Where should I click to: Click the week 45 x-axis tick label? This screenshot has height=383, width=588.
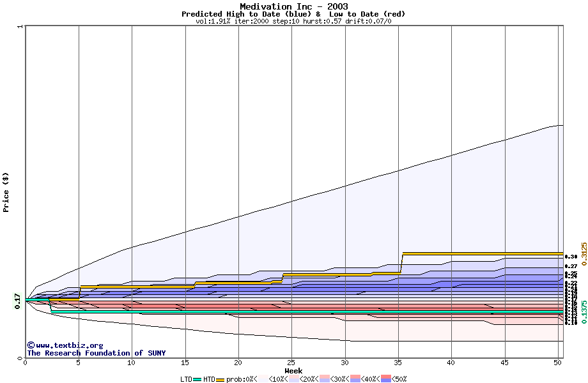point(504,363)
